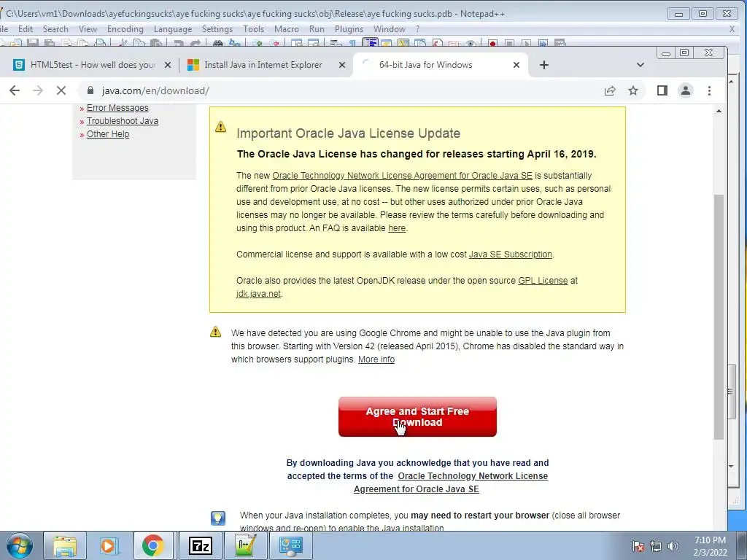Open the Notepad++ Settings menu
747x560 pixels.
pos(217,29)
